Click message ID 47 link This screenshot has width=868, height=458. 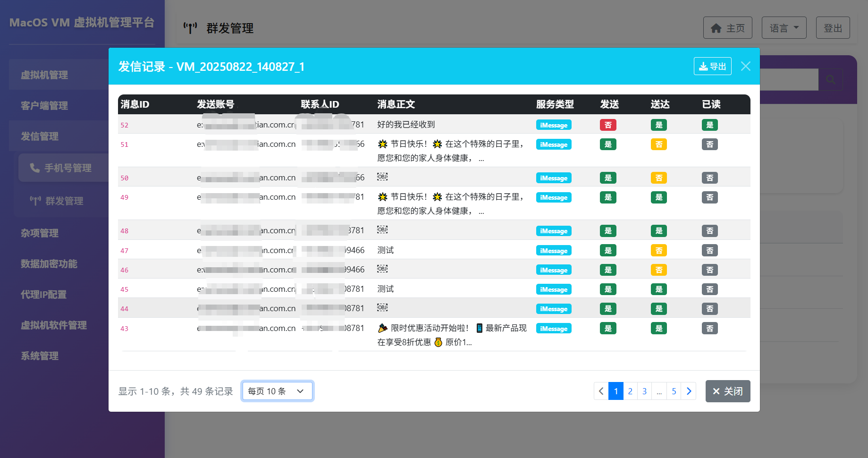(125, 251)
